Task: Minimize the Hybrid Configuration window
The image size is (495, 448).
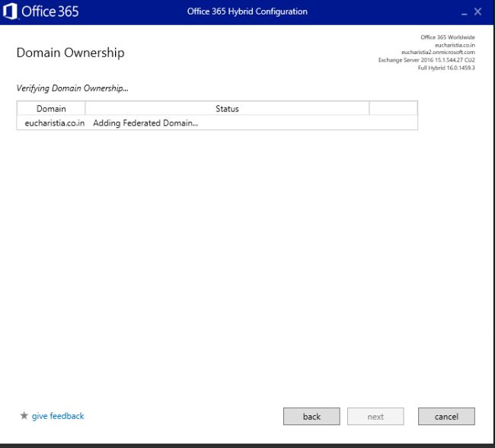Action: pyautogui.click(x=464, y=13)
